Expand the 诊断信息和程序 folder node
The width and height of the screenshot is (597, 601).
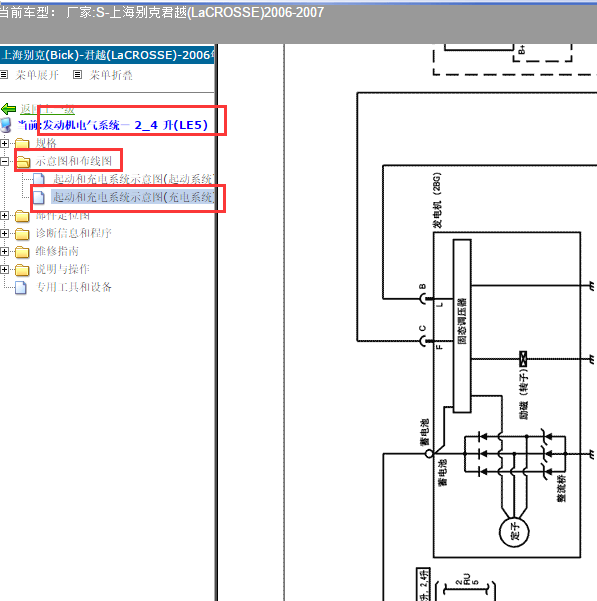click(x=4, y=233)
